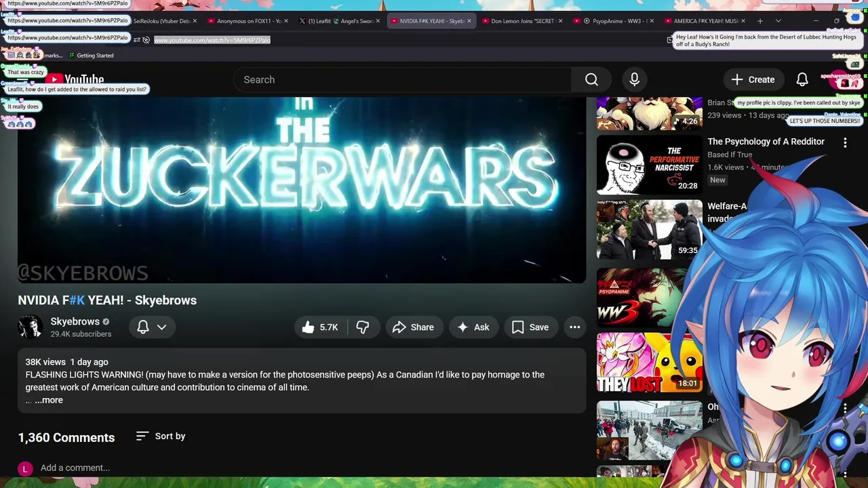This screenshot has height=488, width=868.
Task: Save the video to a playlist
Action: [x=530, y=327]
